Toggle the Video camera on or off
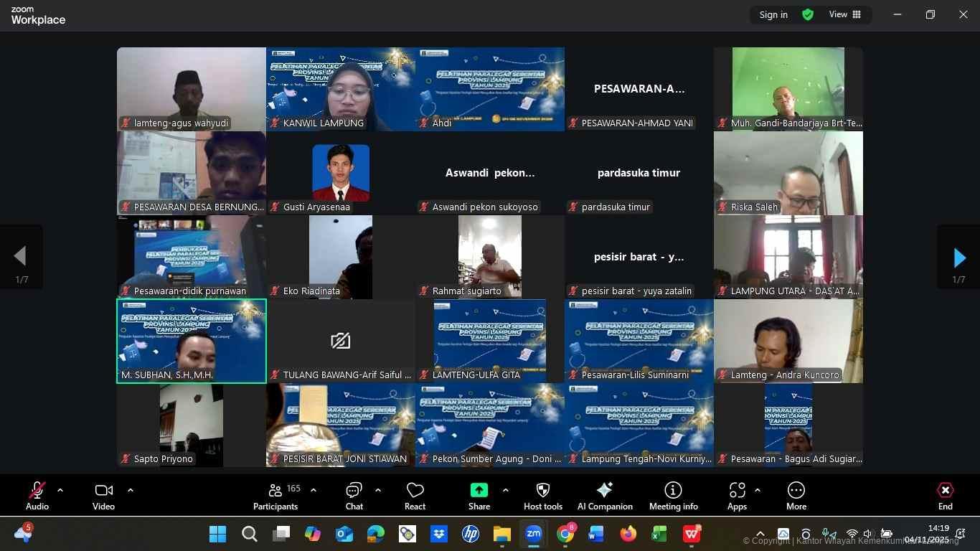Screen dimensions: 980x551 103,496
